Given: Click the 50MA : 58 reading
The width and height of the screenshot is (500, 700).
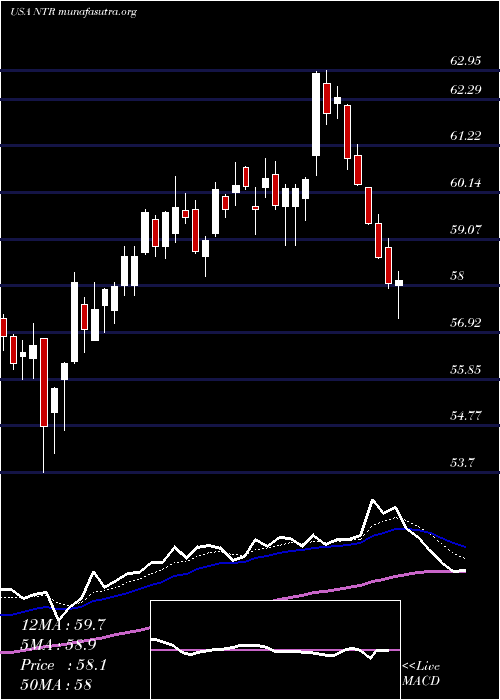Looking at the screenshot, I should point(56,685).
